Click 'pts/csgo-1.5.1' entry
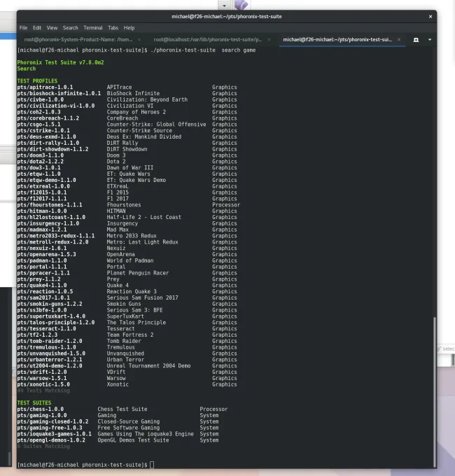 point(39,124)
